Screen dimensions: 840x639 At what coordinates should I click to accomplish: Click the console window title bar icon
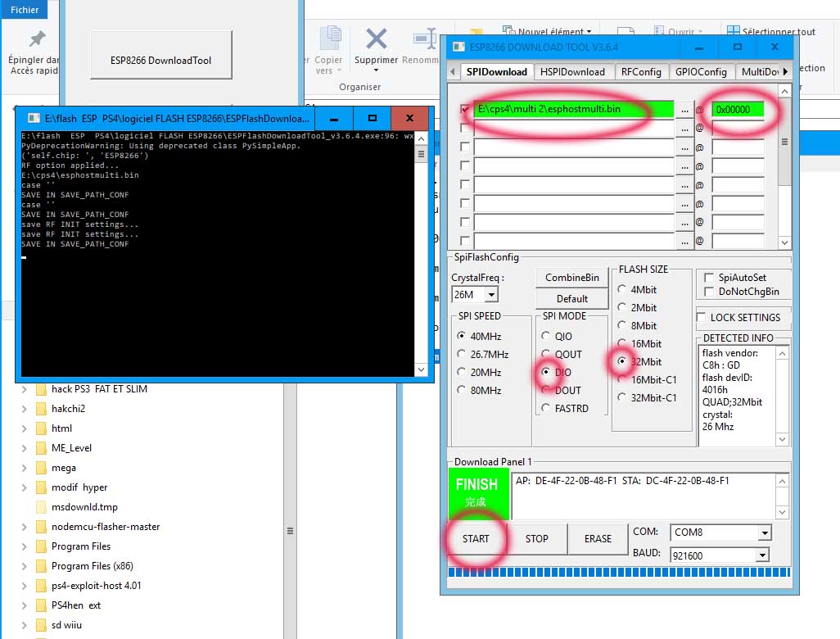pos(34,119)
